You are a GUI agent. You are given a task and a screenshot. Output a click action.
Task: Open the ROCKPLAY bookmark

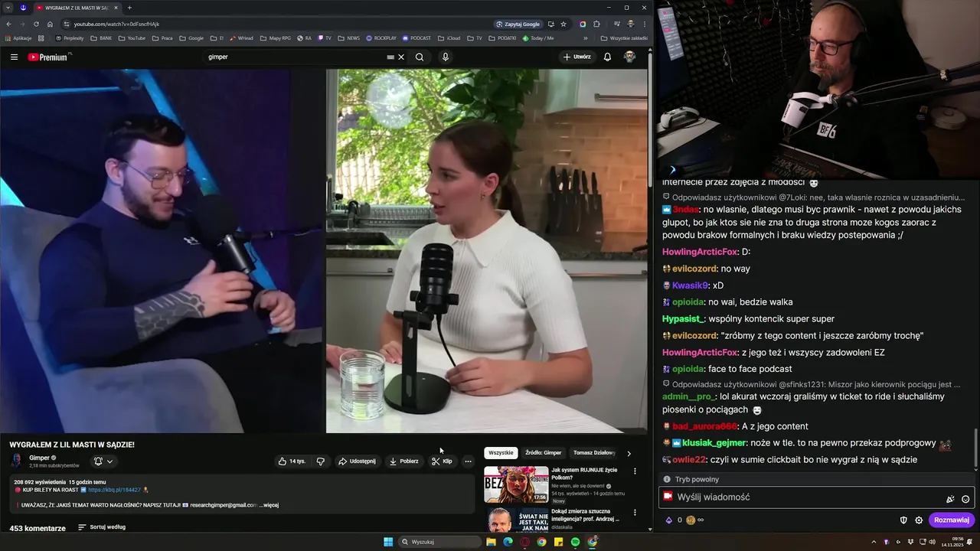[x=381, y=37]
